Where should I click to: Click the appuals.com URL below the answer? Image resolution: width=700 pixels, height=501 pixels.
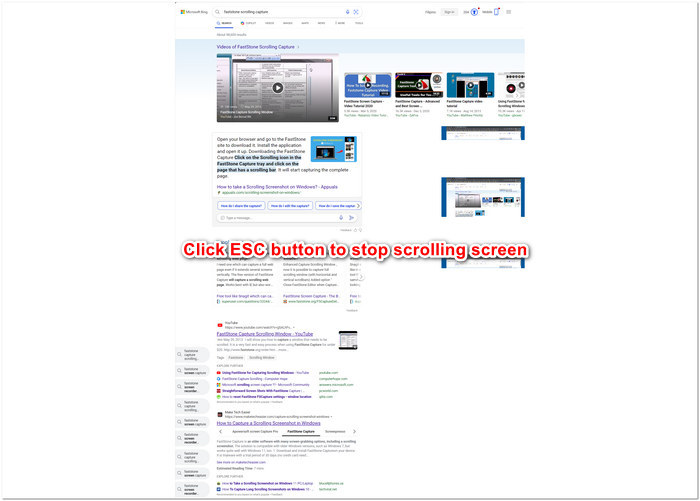pos(261,192)
